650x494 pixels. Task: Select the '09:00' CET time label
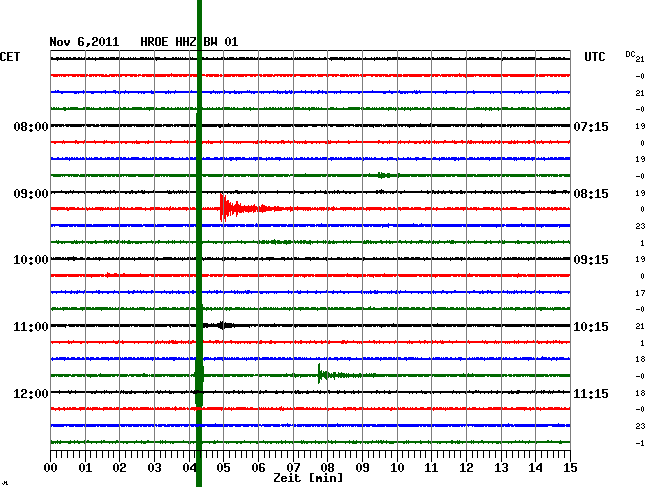click(x=31, y=194)
